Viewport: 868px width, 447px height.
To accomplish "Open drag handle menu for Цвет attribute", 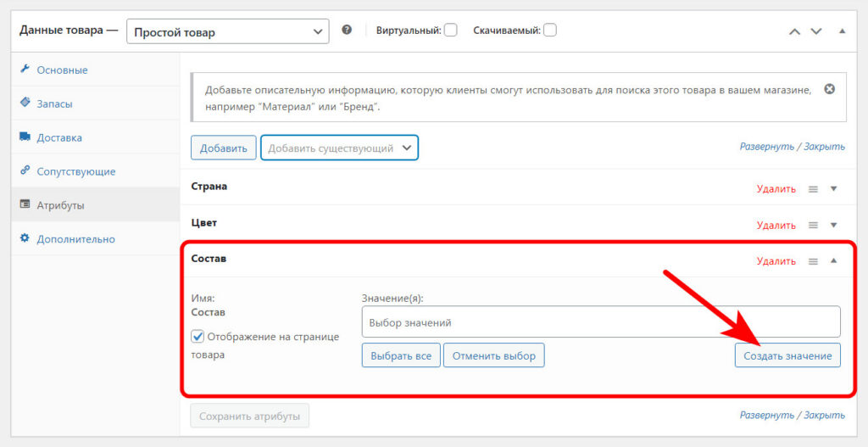I will click(x=813, y=226).
